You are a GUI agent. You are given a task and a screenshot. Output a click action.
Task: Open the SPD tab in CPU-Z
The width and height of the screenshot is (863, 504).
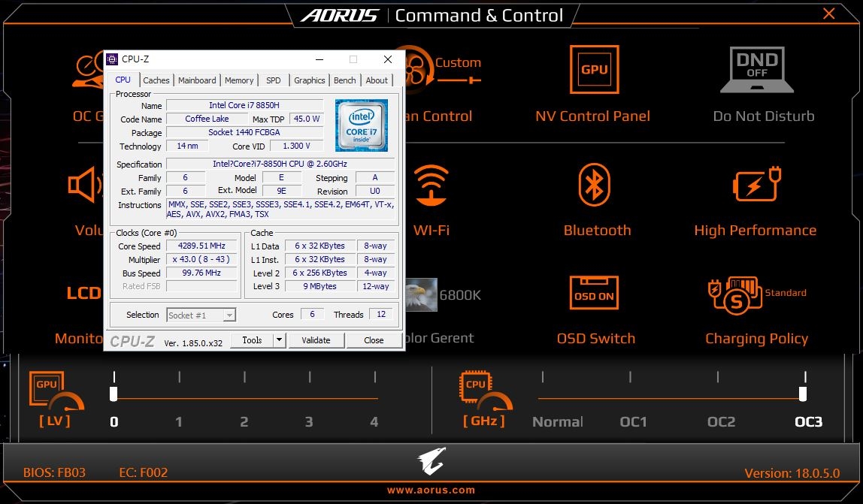(274, 80)
